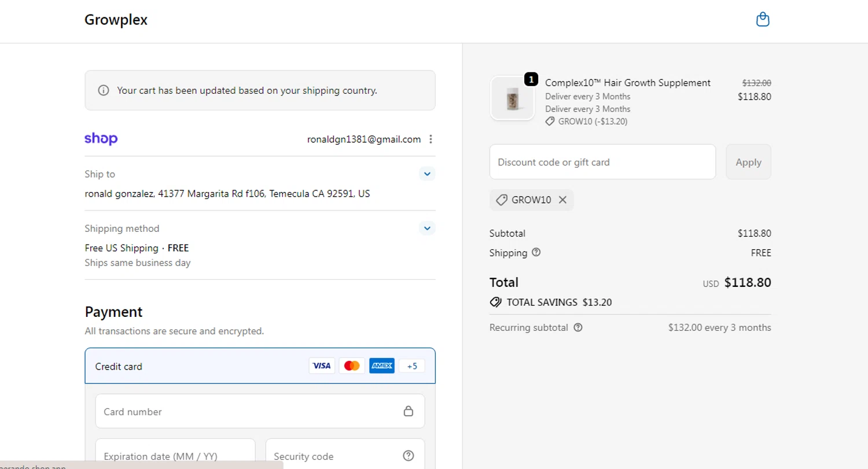Focus the Card number field

click(x=260, y=411)
